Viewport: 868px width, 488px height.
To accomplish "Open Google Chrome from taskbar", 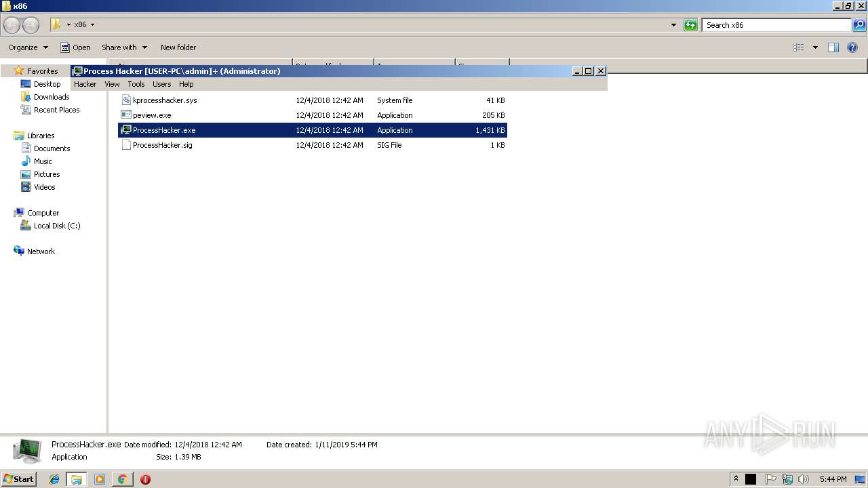I will coord(122,479).
